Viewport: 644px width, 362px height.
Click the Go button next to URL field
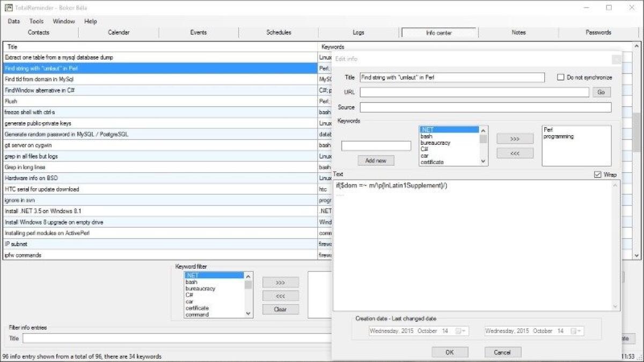601,92
